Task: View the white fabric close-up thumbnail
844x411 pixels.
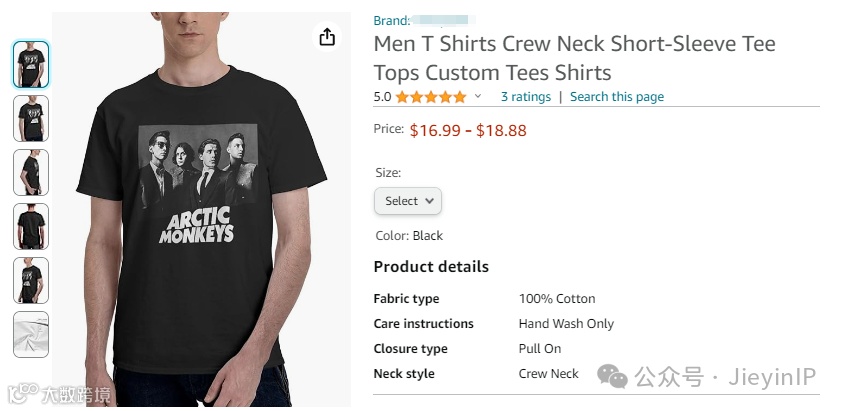Action: coord(31,334)
